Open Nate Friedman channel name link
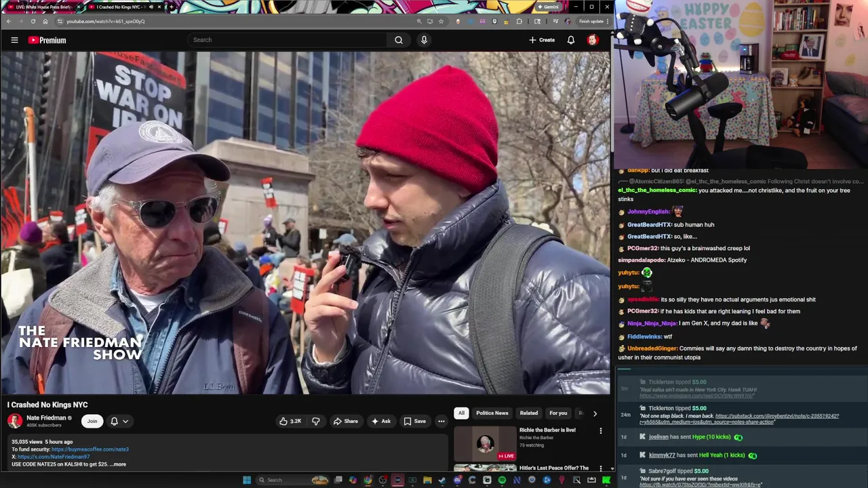 46,418
